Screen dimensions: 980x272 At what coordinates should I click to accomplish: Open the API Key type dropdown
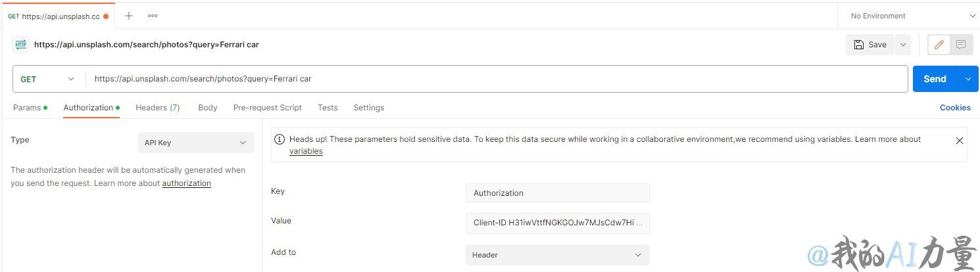point(196,143)
